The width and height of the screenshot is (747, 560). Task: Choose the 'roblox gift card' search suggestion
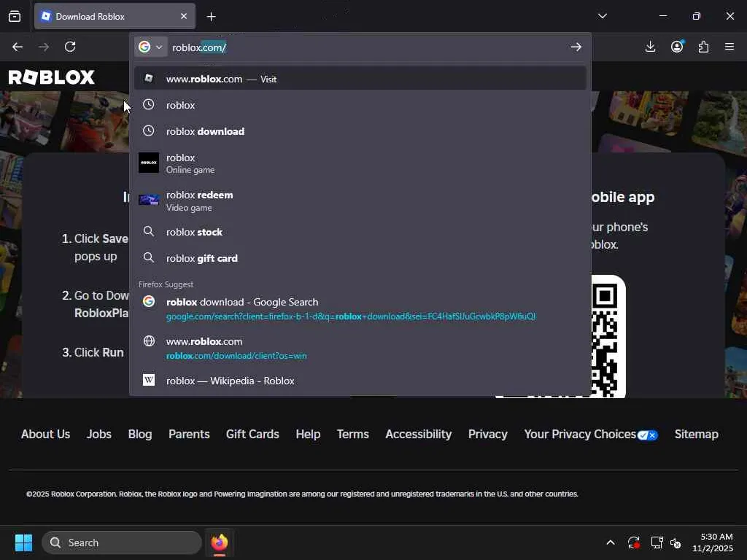[x=360, y=258]
